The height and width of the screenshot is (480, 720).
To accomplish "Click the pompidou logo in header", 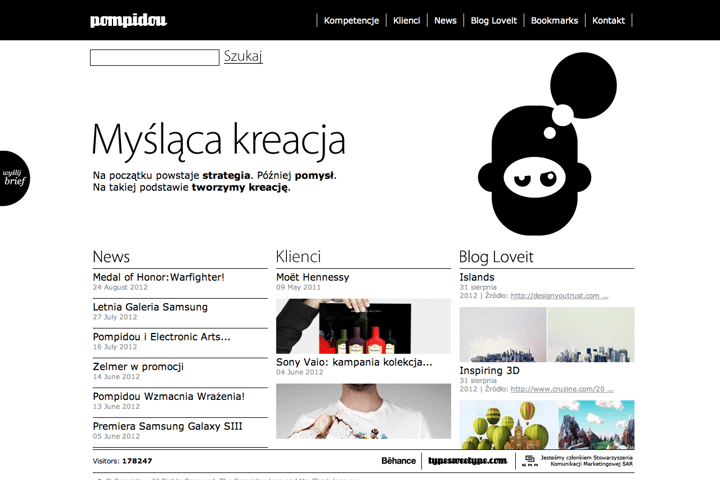I will [x=129, y=21].
